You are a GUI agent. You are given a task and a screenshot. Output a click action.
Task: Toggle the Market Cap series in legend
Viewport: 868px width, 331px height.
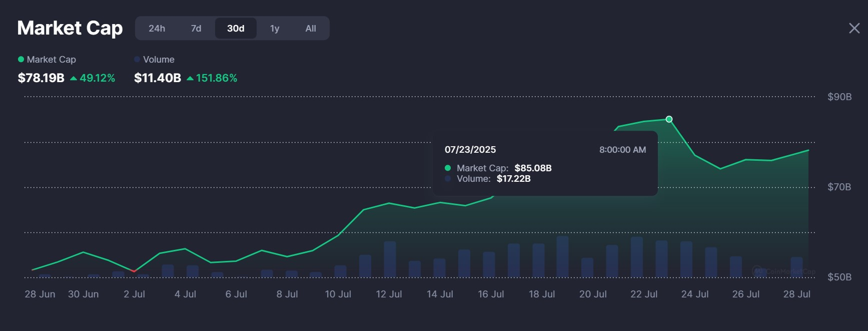coord(51,60)
